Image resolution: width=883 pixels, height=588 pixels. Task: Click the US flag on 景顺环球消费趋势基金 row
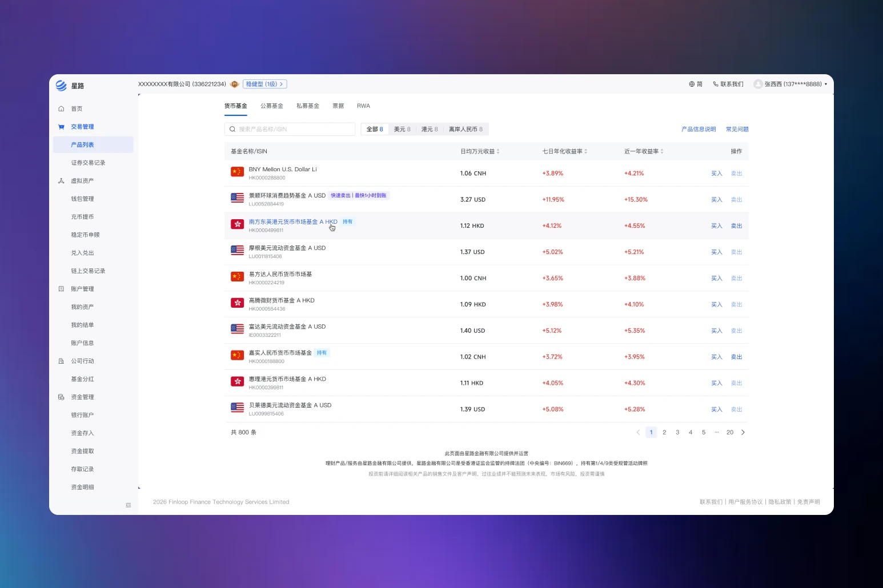(237, 198)
